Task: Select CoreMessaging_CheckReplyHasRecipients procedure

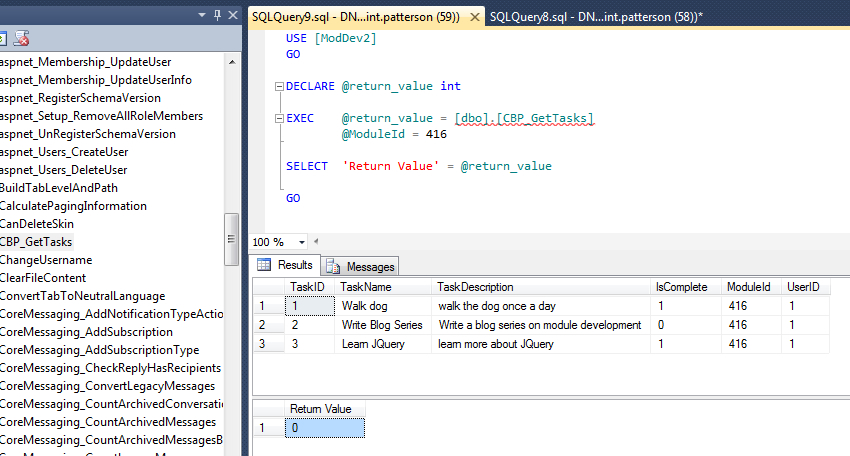Action: click(111, 368)
